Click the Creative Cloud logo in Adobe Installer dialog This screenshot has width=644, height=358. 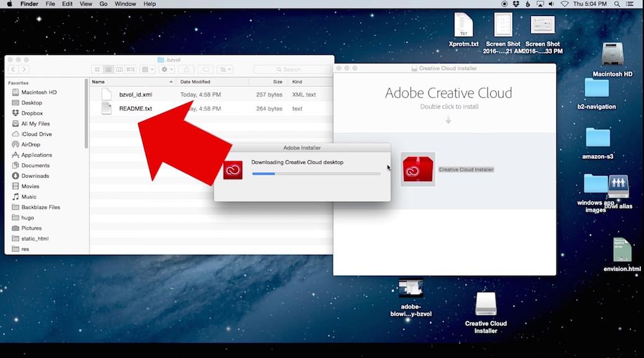click(x=233, y=170)
